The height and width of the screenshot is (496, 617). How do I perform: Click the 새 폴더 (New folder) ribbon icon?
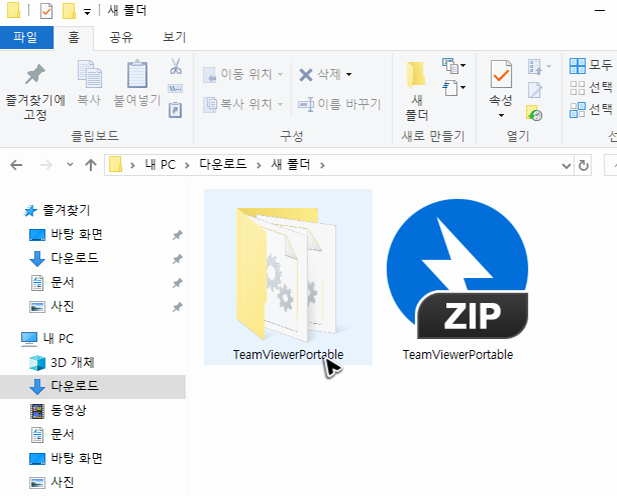tap(416, 75)
